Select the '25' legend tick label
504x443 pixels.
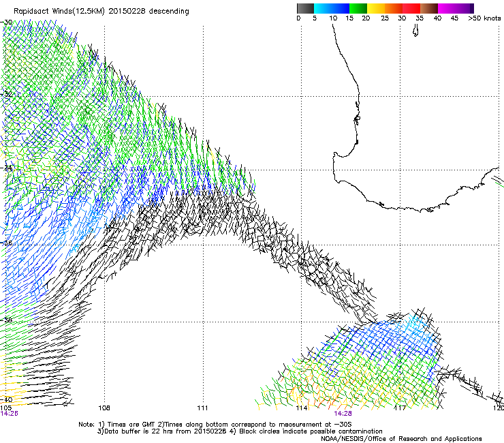(385, 18)
